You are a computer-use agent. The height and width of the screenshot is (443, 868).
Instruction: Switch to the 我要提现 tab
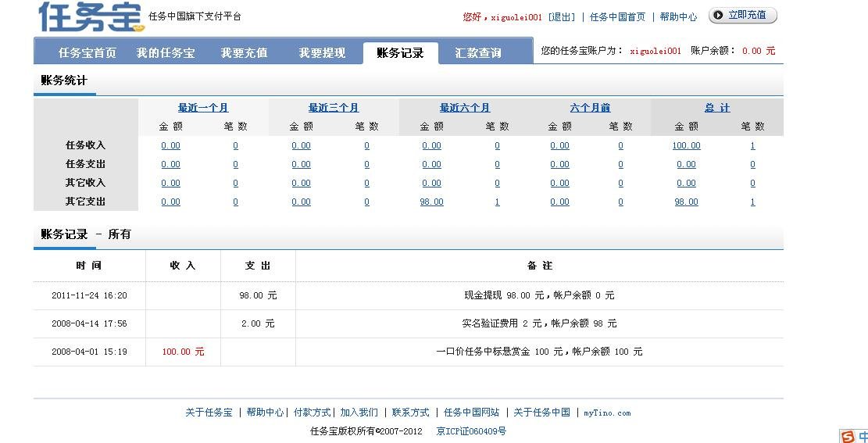point(322,53)
